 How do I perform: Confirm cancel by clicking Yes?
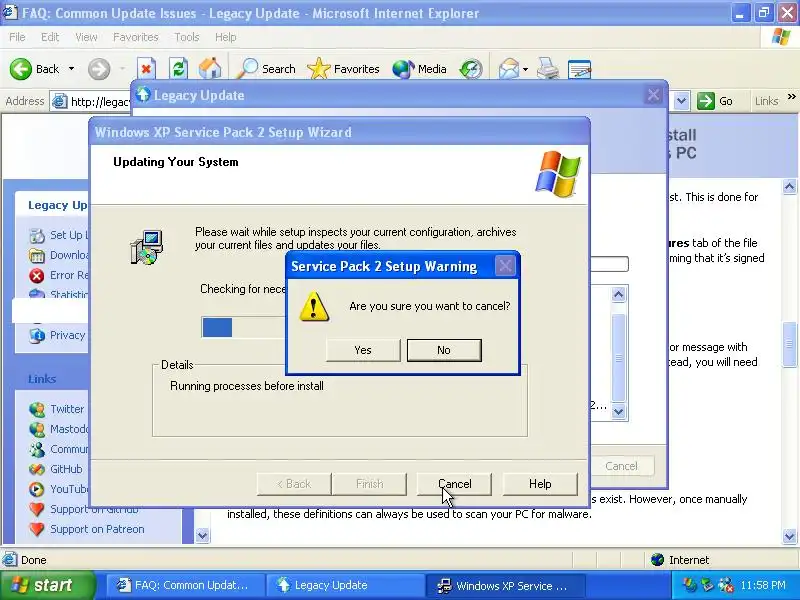click(363, 350)
